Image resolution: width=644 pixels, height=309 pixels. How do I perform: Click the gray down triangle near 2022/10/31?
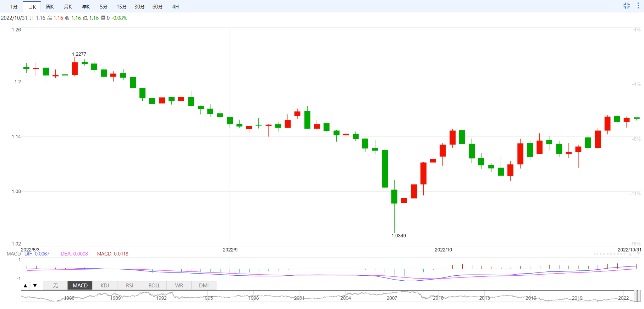click(638, 254)
